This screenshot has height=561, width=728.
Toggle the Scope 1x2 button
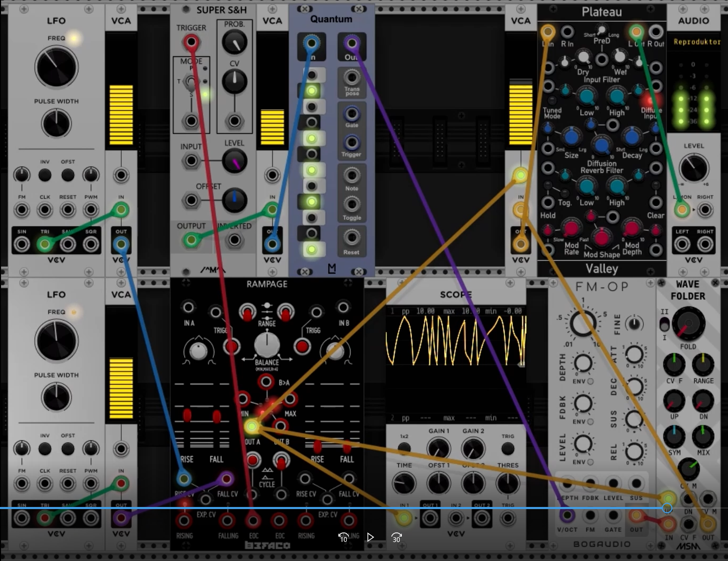[x=404, y=448]
